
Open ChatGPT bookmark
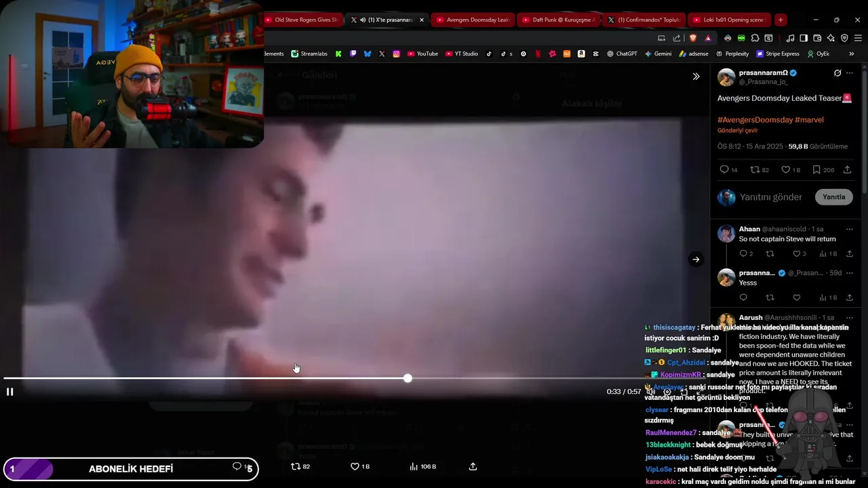(622, 54)
